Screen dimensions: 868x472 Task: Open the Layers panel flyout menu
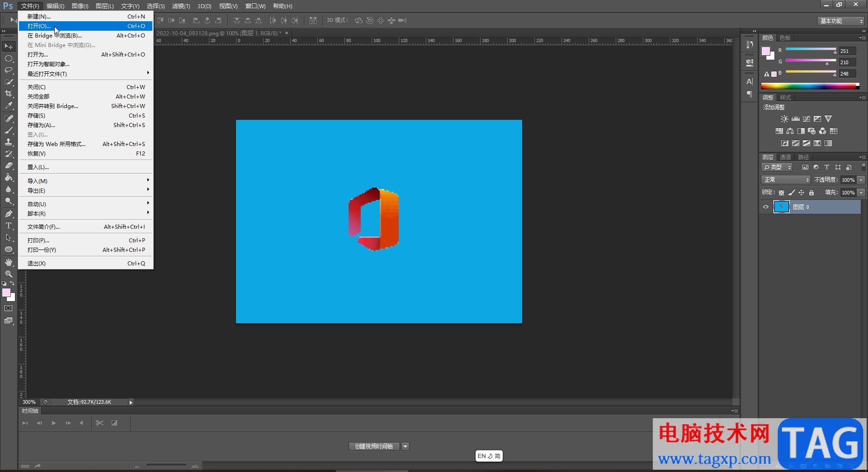[863, 157]
